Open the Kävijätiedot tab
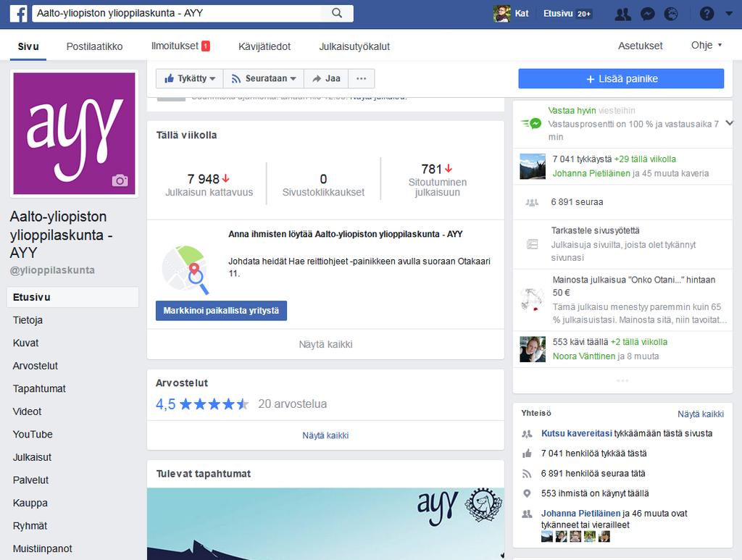The width and height of the screenshot is (742, 560). click(x=264, y=46)
